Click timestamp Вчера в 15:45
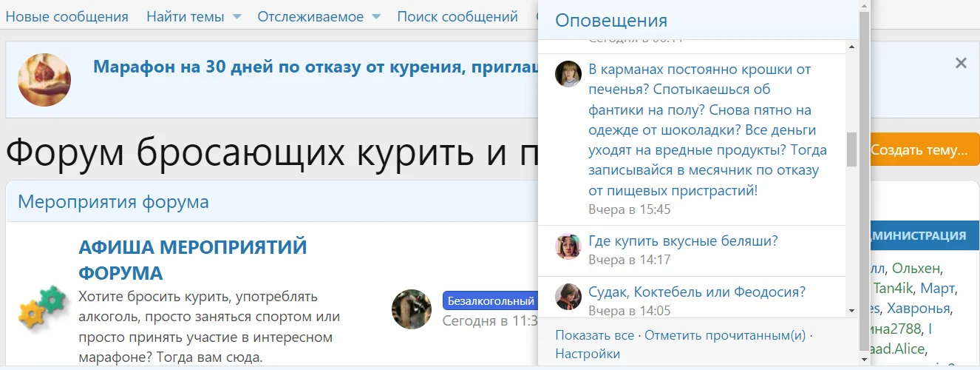 (630, 209)
